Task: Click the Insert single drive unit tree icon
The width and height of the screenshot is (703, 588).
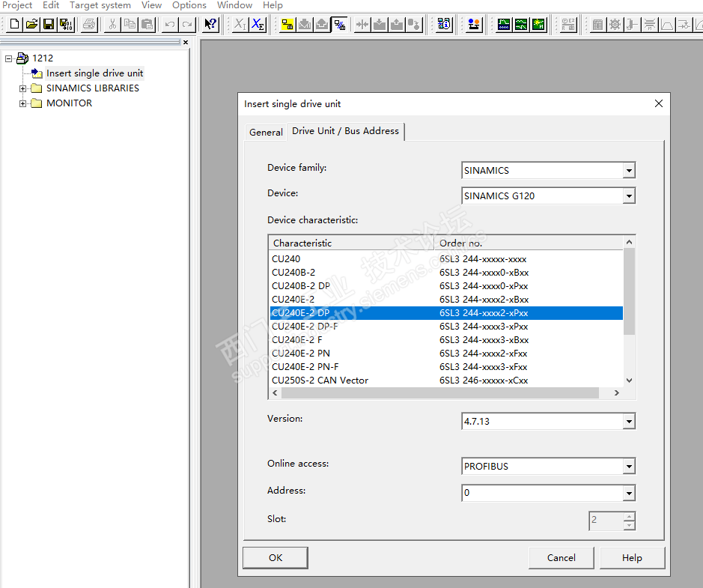Action: (37, 73)
